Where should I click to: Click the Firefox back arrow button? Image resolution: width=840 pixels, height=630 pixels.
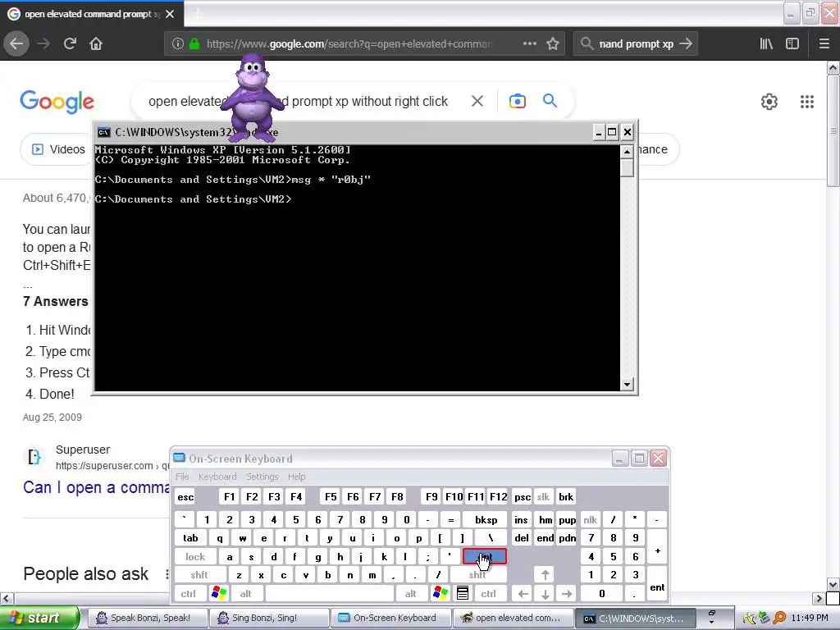point(16,43)
